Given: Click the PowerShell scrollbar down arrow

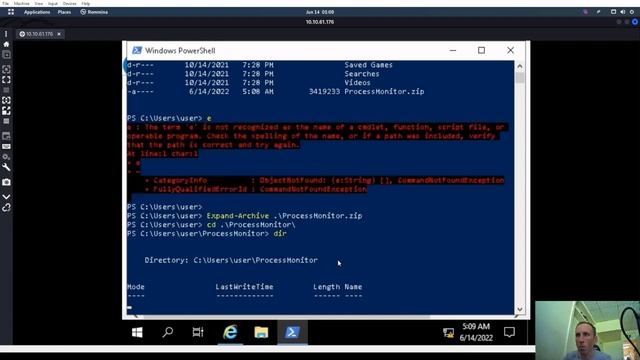Looking at the screenshot, I should point(520,309).
